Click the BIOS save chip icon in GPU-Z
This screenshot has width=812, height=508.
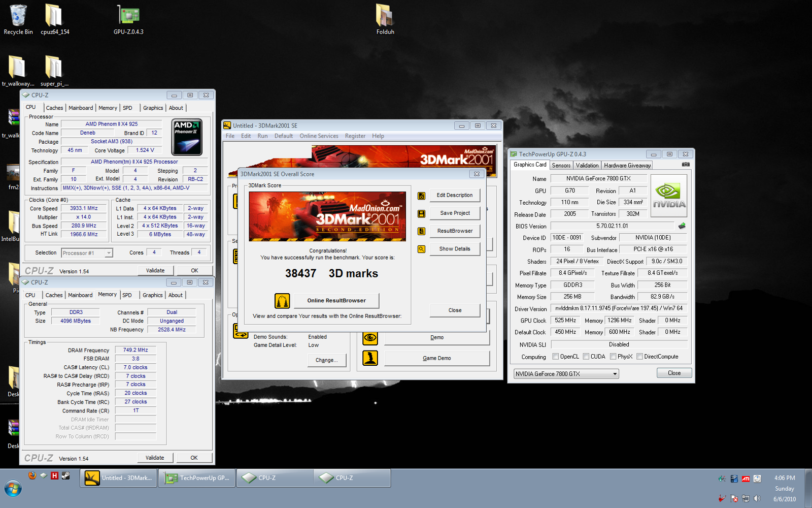[682, 226]
